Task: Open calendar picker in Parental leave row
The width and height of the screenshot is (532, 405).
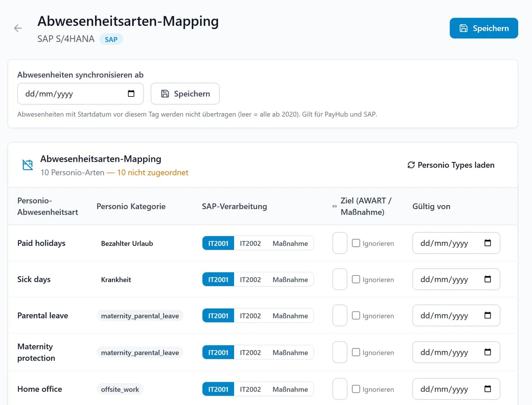Action: click(488, 315)
